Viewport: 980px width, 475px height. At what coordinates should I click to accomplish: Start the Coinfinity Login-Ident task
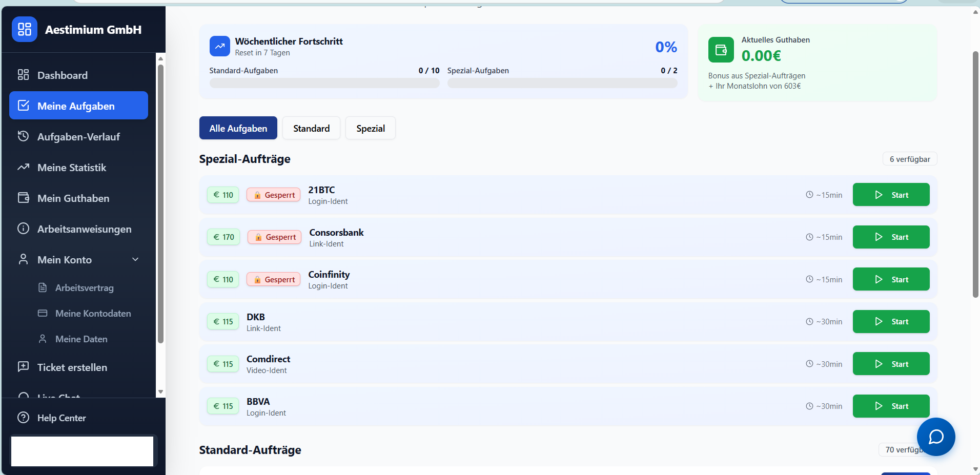(891, 279)
